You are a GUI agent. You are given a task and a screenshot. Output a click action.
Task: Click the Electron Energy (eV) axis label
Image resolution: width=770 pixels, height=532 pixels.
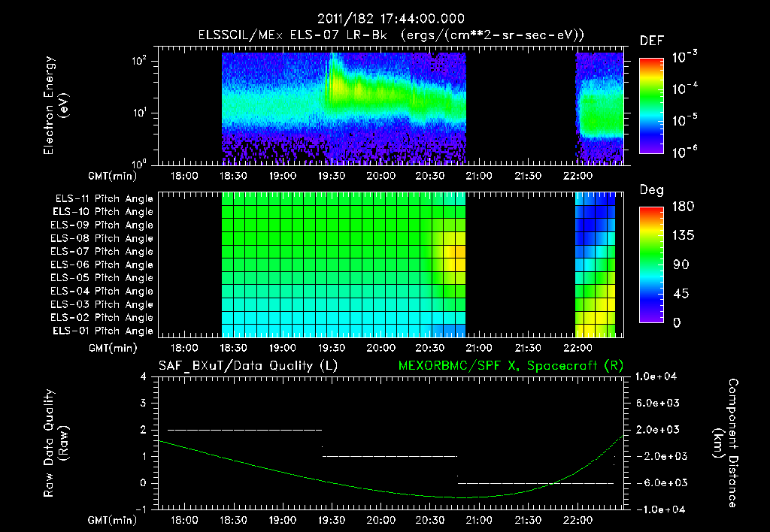[x=56, y=105]
